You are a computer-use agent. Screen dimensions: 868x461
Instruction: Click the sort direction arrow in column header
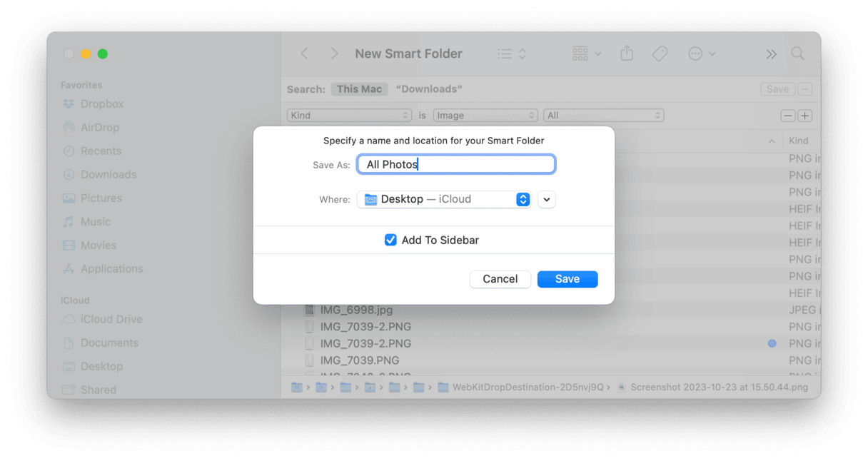[x=772, y=141]
